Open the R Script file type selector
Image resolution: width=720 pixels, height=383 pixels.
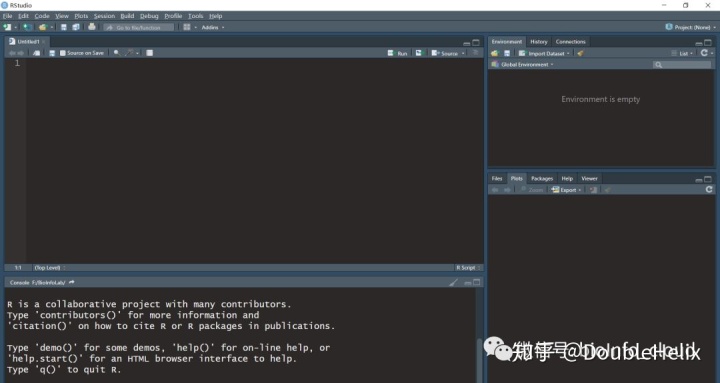468,267
